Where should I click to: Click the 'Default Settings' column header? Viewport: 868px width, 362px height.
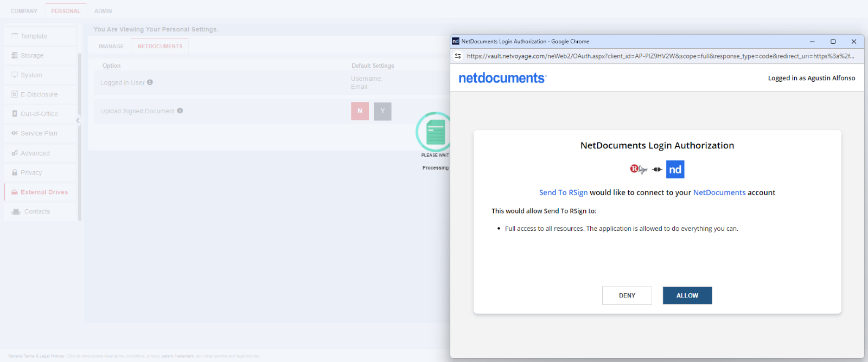pos(373,66)
